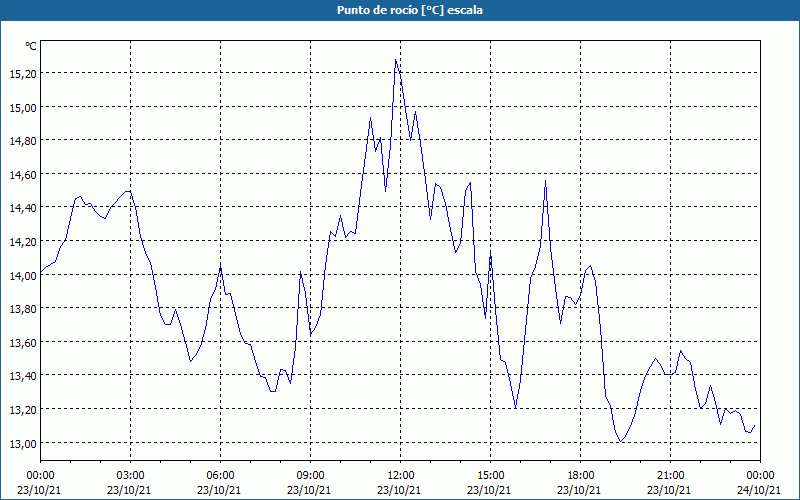800x500 pixels.
Task: Click the 12:00 time axis label
Action: click(401, 476)
